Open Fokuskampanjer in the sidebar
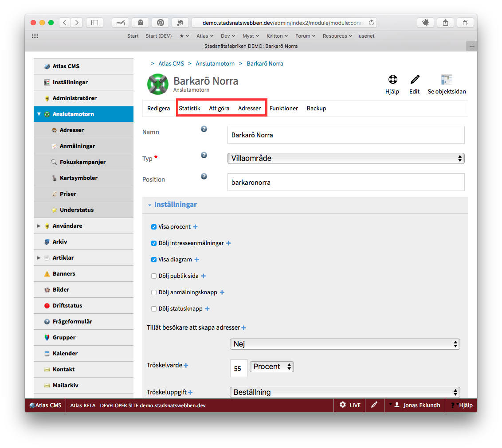Screen dimensions: 502x448 (x=82, y=162)
